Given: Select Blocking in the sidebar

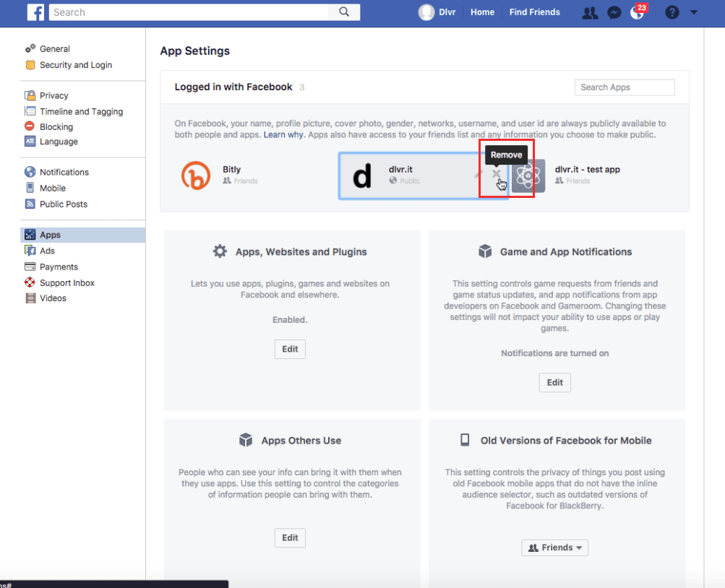Looking at the screenshot, I should (x=56, y=126).
